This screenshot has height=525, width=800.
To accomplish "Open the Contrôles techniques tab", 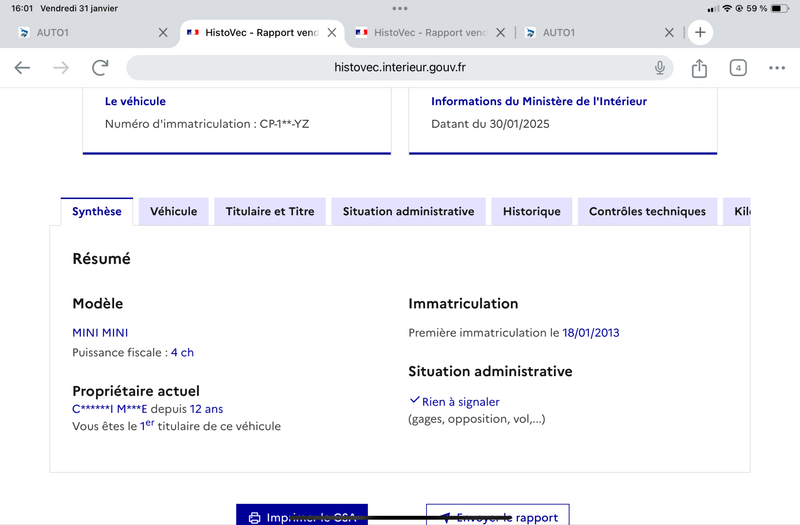I will coord(647,211).
